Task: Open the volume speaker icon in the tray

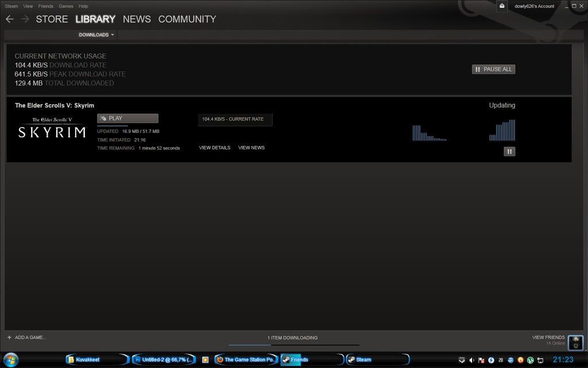Action: click(x=472, y=360)
